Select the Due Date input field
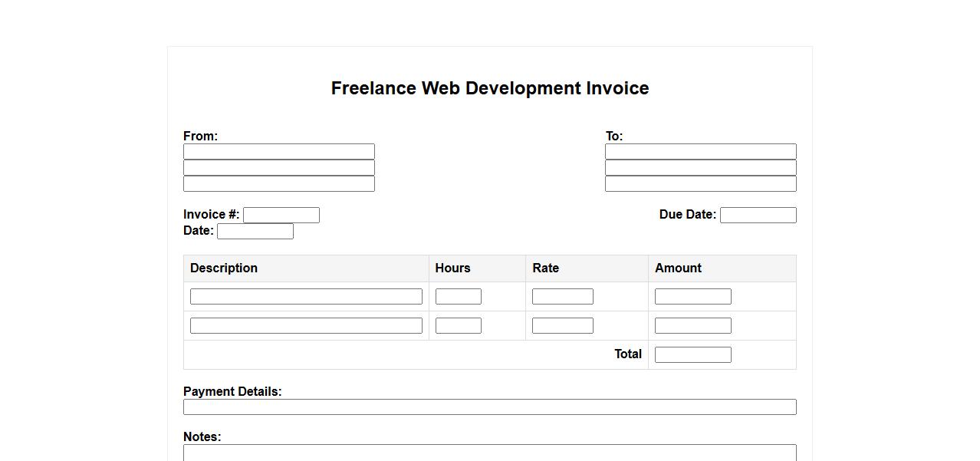The image size is (980, 461). click(x=758, y=216)
